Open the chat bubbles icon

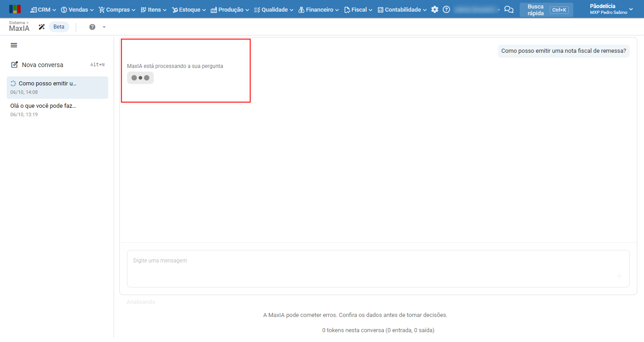pyautogui.click(x=508, y=9)
